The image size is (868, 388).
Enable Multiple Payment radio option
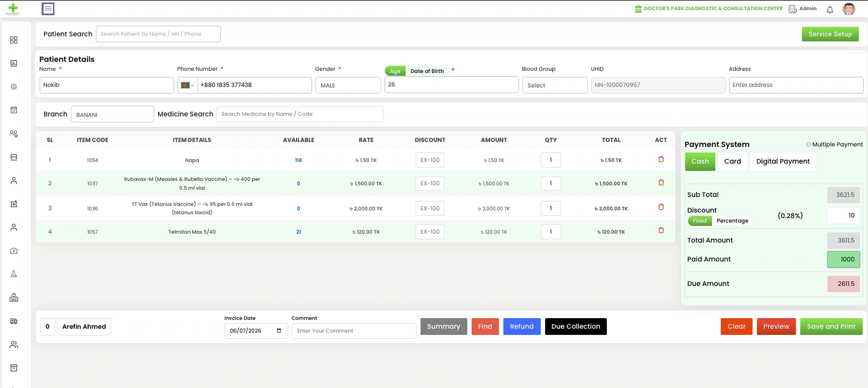click(808, 144)
